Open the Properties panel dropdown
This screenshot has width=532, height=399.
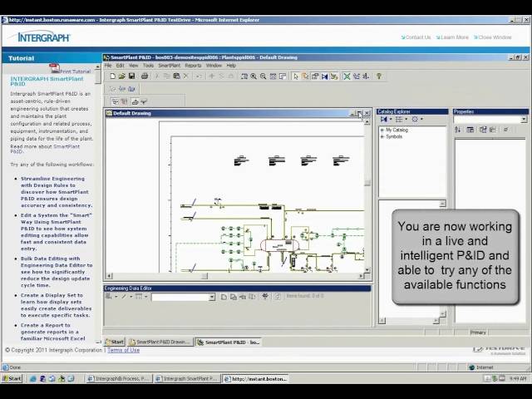[x=524, y=120]
